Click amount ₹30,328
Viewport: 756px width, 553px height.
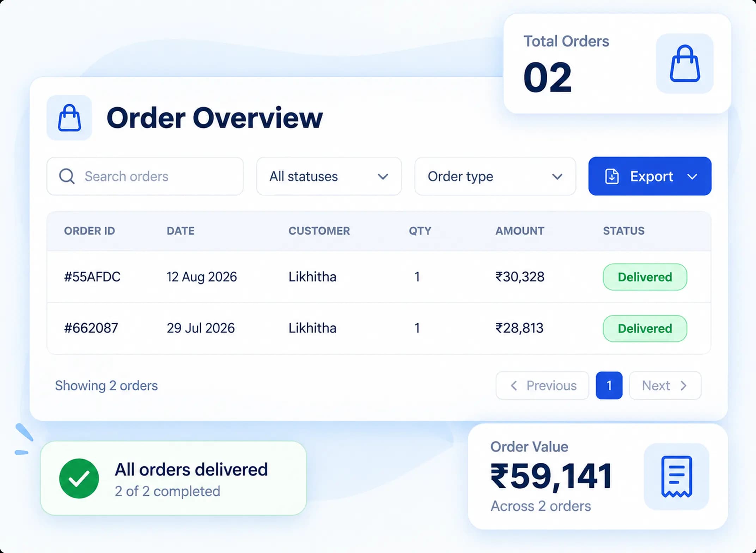point(520,277)
